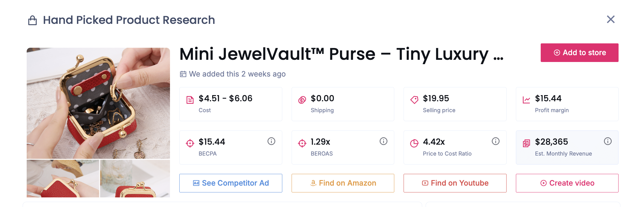Click the Selling price tag icon

coord(414,100)
